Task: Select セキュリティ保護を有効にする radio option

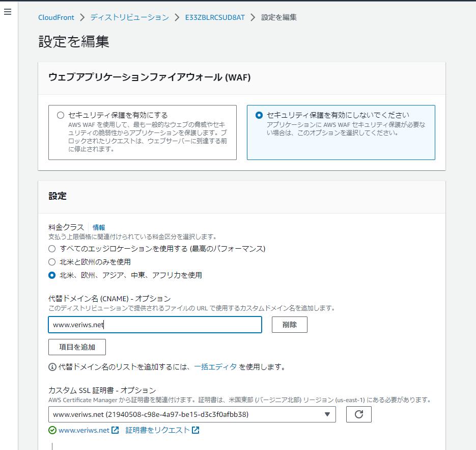Action: pyautogui.click(x=61, y=115)
